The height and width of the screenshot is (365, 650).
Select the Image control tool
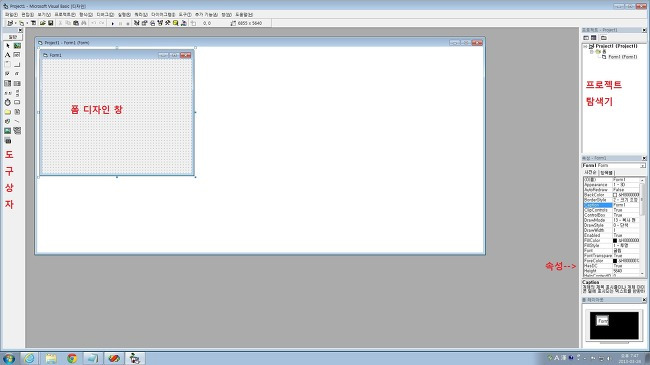(7, 131)
